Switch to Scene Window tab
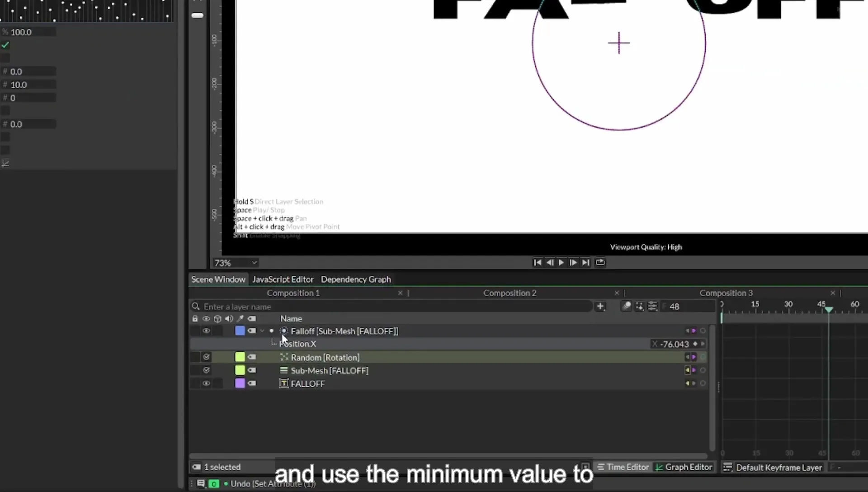Image resolution: width=868 pixels, height=492 pixels. point(218,279)
